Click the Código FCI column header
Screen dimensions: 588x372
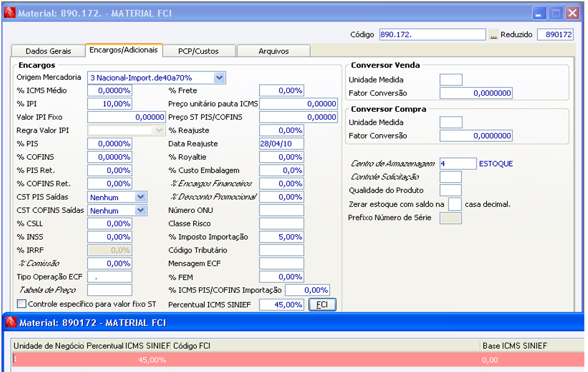(325, 346)
